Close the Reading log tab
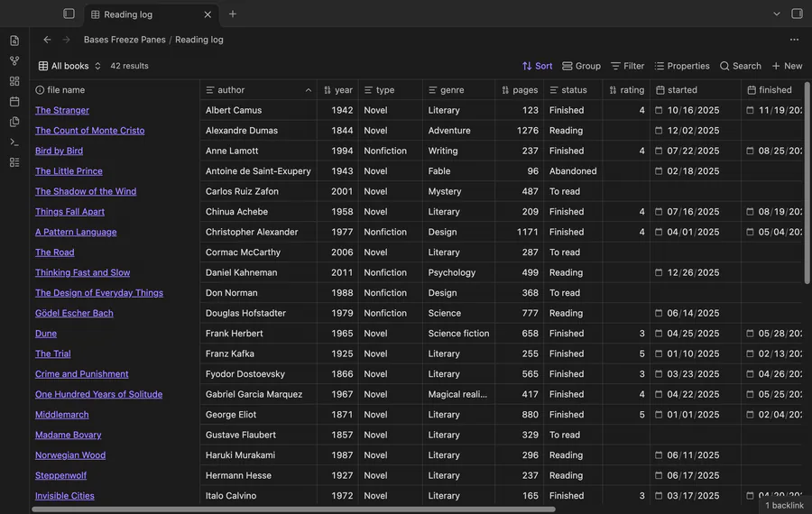This screenshot has height=514, width=812. point(208,14)
